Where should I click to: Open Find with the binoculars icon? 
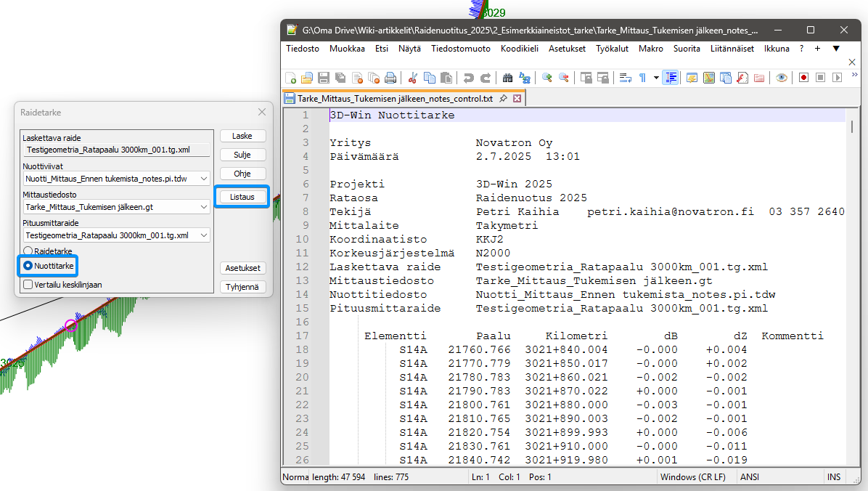pos(508,78)
